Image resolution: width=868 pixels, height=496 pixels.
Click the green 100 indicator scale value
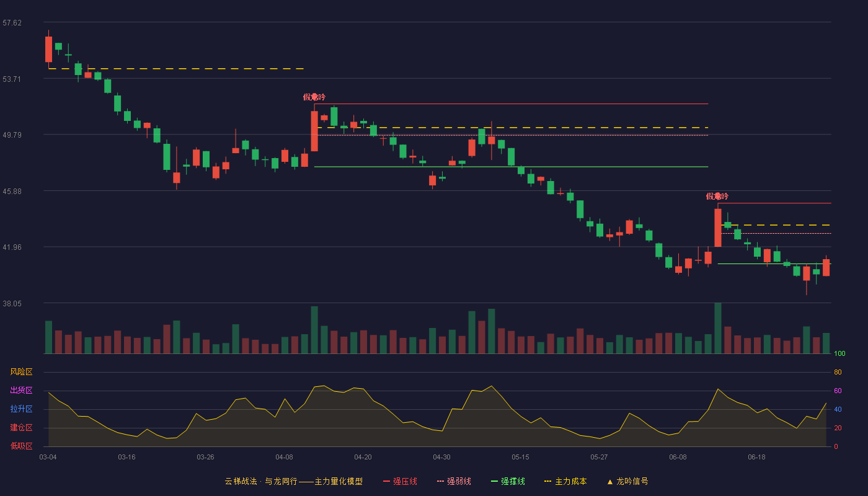click(x=839, y=354)
